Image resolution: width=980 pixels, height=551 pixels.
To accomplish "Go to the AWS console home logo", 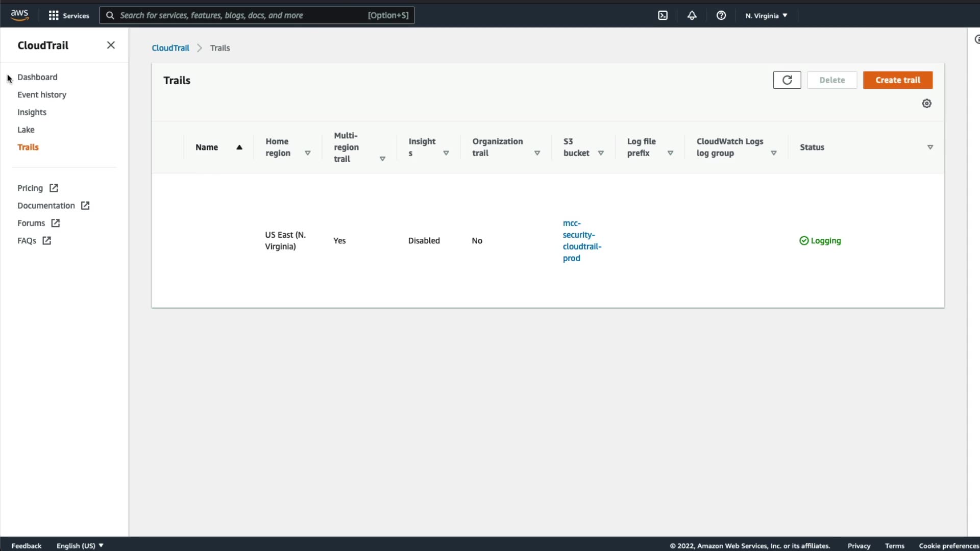I will [x=19, y=15].
